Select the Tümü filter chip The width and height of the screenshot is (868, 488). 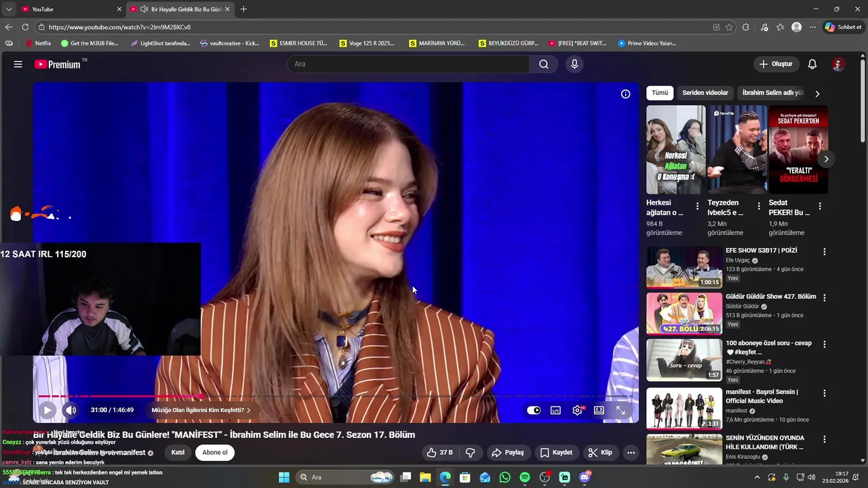(660, 93)
